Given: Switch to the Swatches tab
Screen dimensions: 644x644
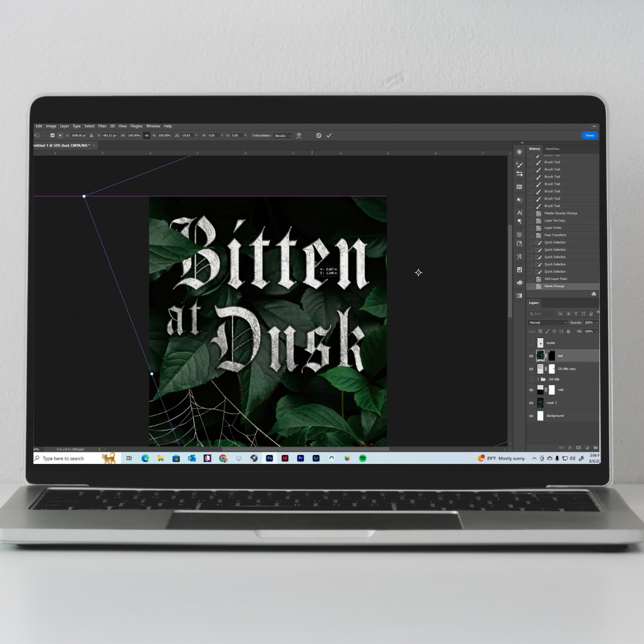Looking at the screenshot, I should 552,148.
